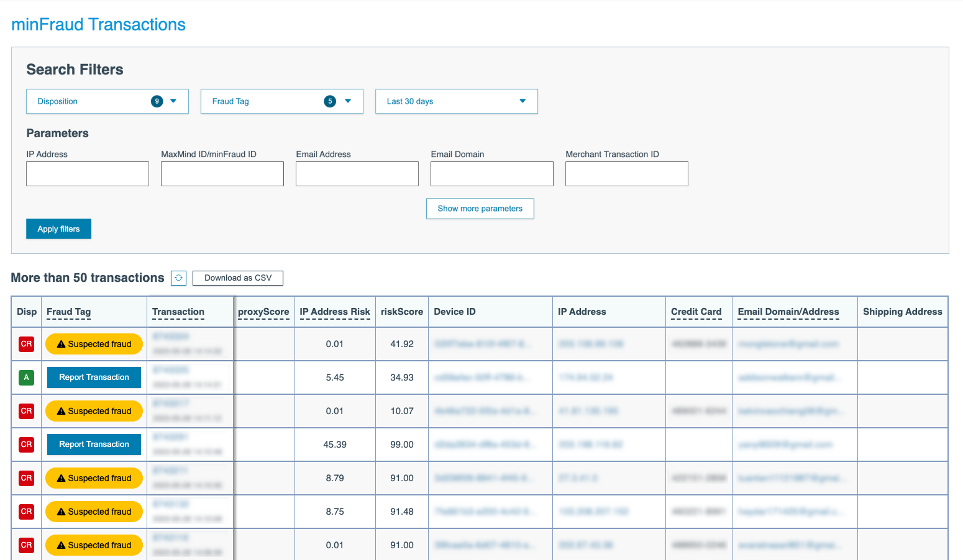Click the Disposition filter count badge
The width and height of the screenshot is (963, 560).
pos(157,101)
